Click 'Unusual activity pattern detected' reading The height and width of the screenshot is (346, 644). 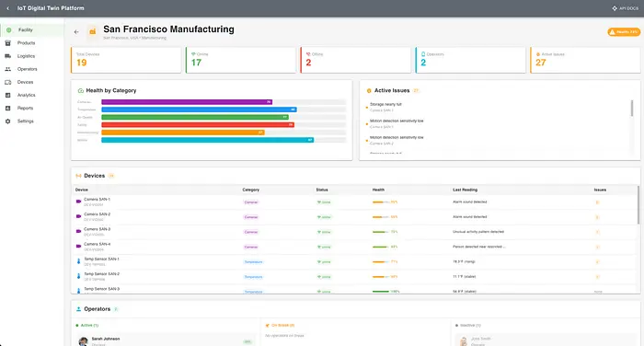coord(478,232)
